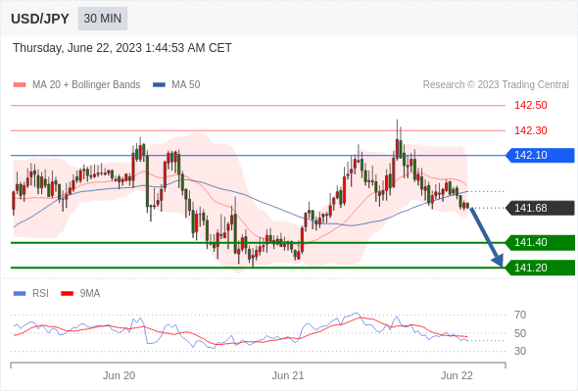Click the MA 50 legend label
The image size is (578, 392).
pyautogui.click(x=186, y=85)
